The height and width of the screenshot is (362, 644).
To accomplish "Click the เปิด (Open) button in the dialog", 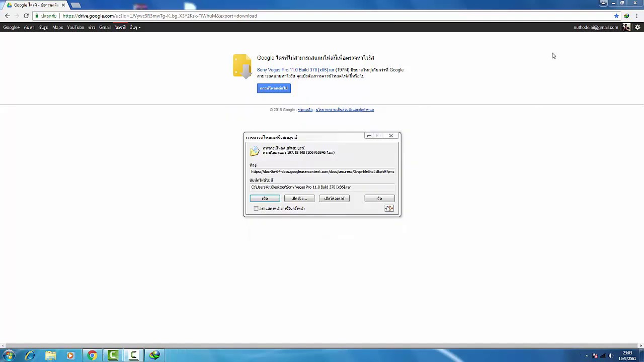I will pyautogui.click(x=265, y=198).
